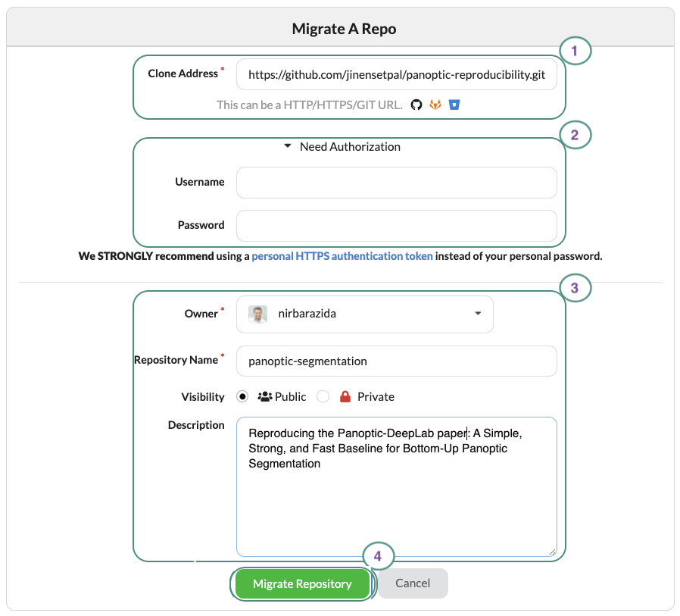The image size is (680, 616).
Task: Select the Bitbucket icon
Action: (x=454, y=105)
